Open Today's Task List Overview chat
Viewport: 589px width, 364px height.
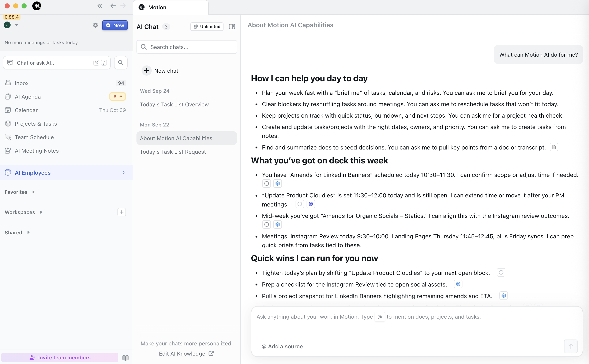tap(174, 105)
